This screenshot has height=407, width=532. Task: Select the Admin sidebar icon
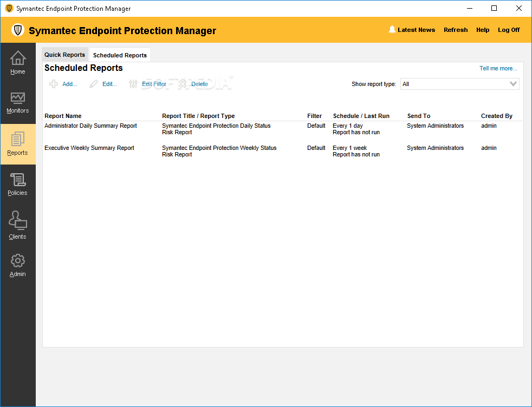pos(18,265)
